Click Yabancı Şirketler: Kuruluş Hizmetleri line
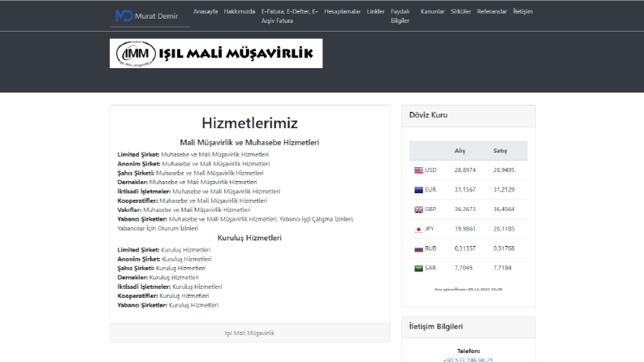The image size is (644, 362). [168, 305]
